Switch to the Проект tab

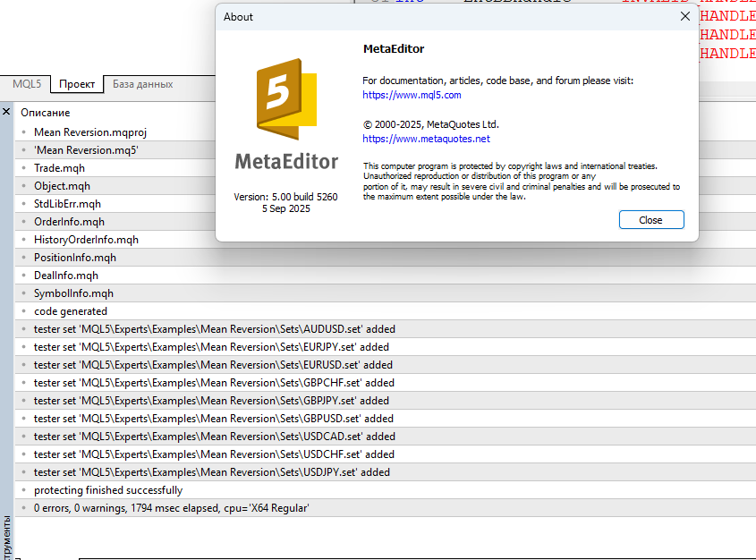pos(77,84)
